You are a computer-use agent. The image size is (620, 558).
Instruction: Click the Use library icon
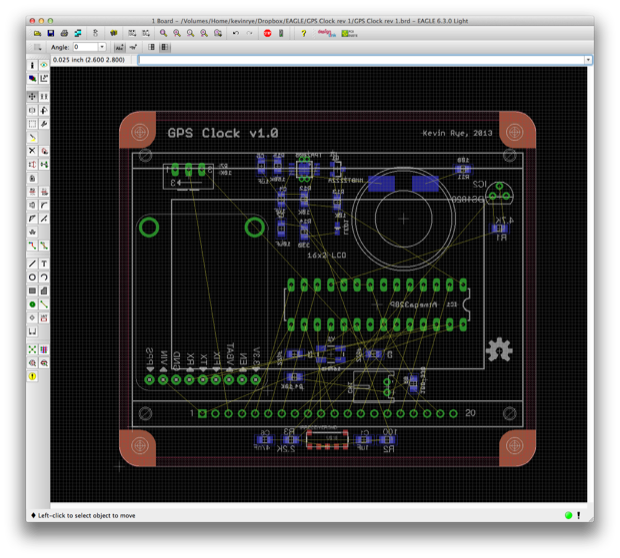[114, 34]
